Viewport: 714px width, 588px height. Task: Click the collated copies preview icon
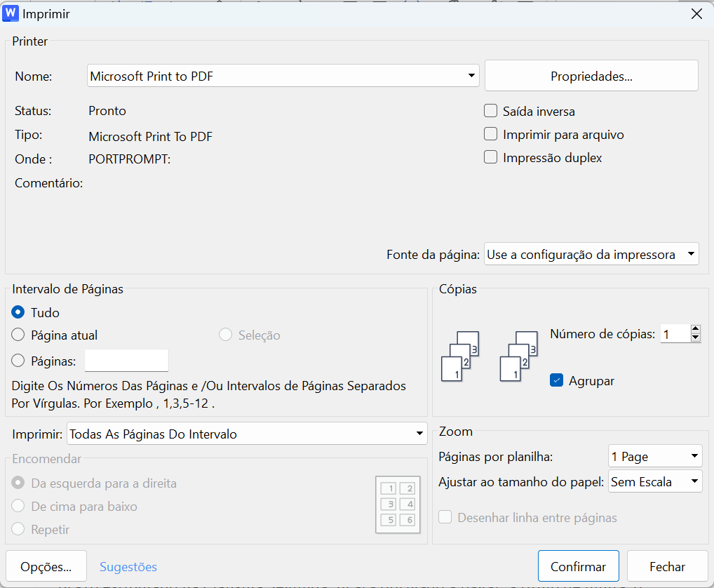(459, 354)
